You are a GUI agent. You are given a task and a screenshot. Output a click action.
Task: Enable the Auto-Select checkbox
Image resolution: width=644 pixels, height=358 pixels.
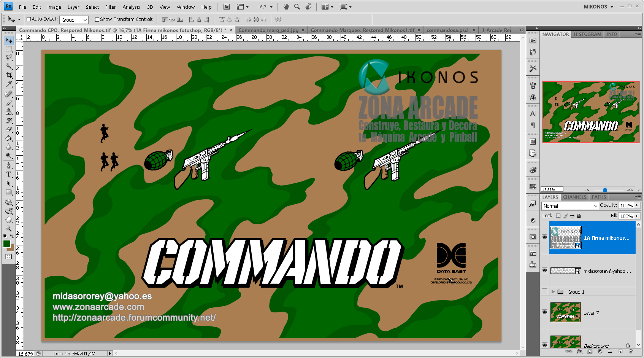click(29, 19)
